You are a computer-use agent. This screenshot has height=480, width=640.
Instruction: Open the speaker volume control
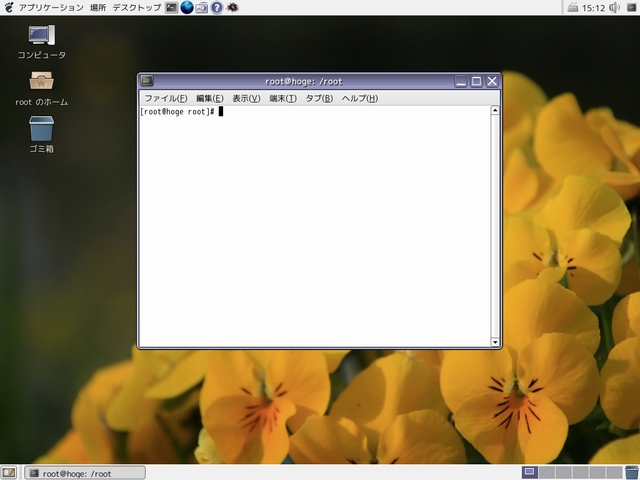pos(614,7)
